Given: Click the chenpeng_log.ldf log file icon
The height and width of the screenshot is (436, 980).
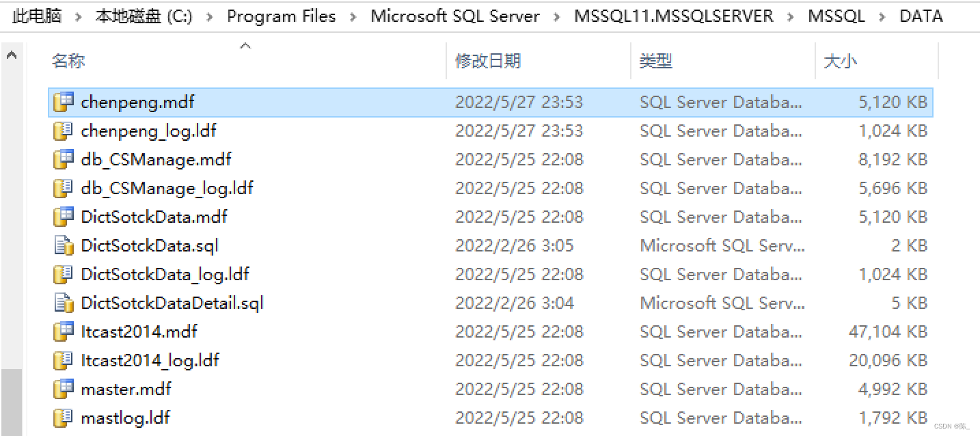Looking at the screenshot, I should click(64, 131).
